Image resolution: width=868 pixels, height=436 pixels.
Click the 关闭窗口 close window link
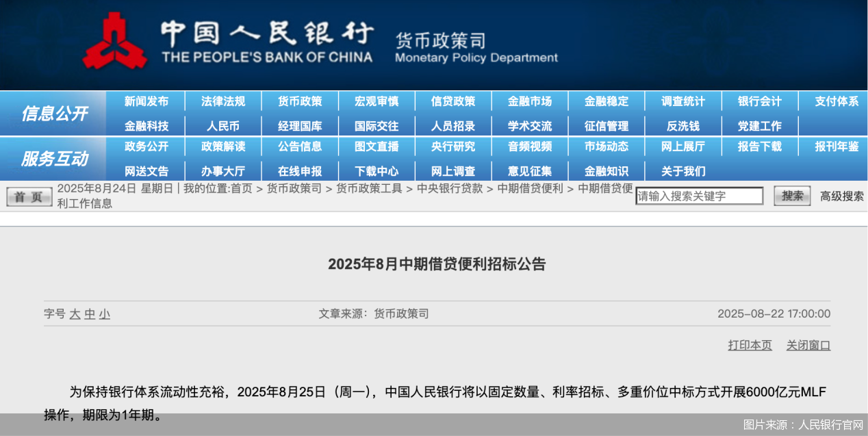pyautogui.click(x=808, y=345)
